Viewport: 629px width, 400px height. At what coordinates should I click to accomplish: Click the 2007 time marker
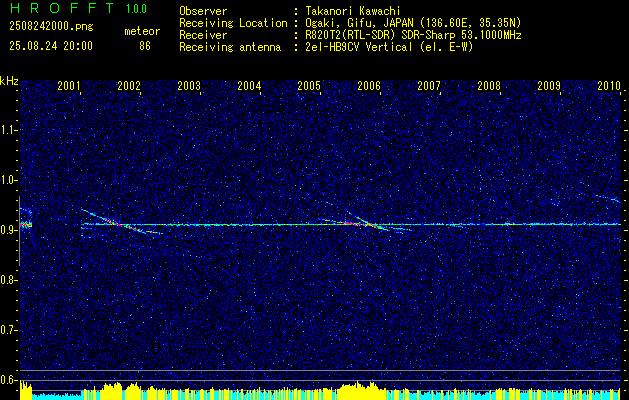tap(429, 85)
